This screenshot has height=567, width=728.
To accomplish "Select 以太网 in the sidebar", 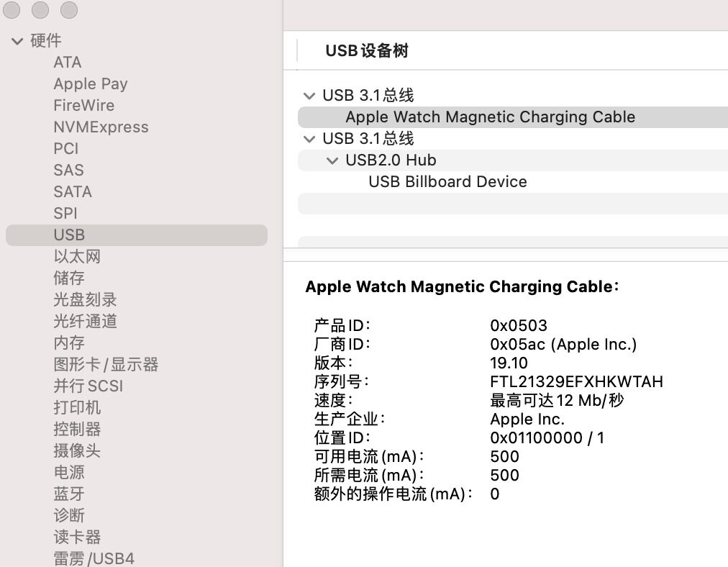I will coord(77,257).
